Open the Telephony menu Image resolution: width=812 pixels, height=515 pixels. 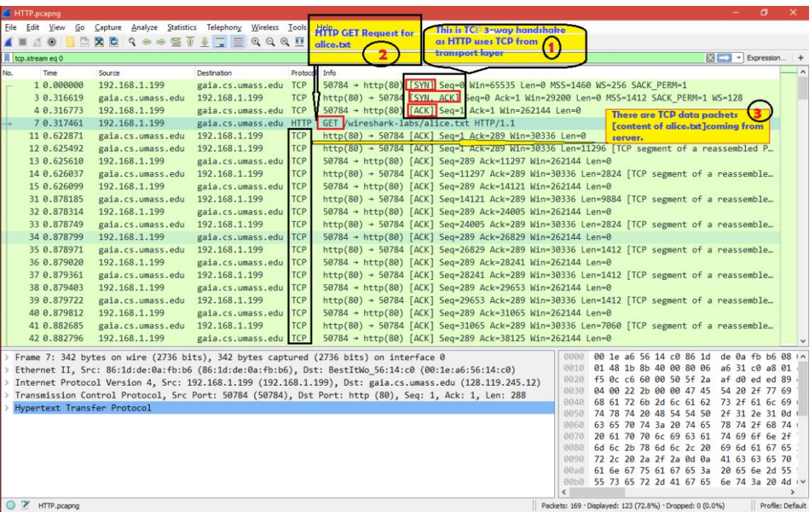tap(224, 27)
